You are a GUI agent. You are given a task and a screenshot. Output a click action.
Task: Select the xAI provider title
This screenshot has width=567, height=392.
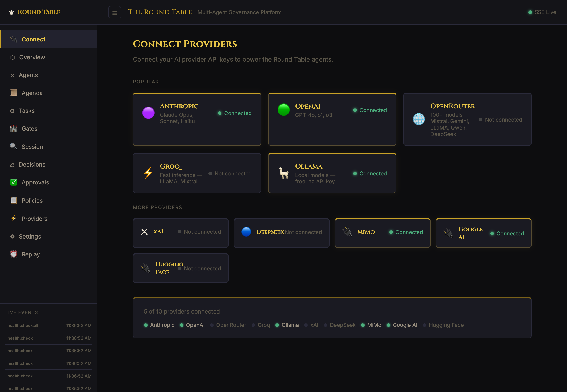coord(158,232)
